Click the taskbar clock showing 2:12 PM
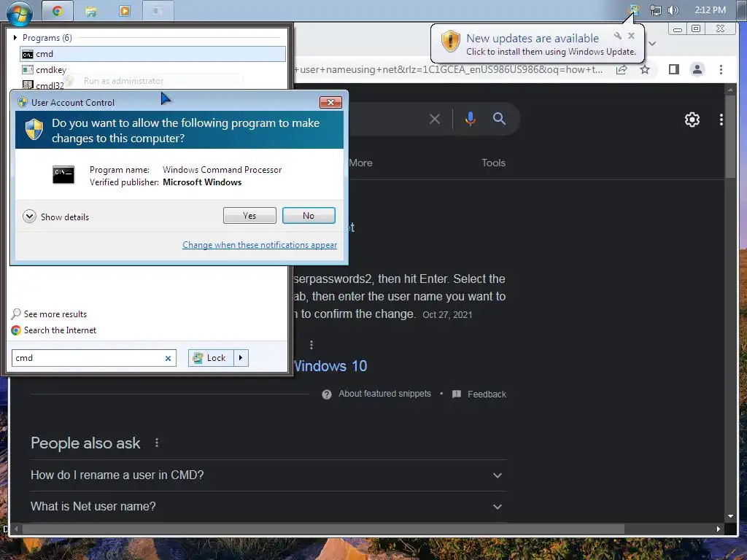The height and width of the screenshot is (560, 747). [710, 10]
